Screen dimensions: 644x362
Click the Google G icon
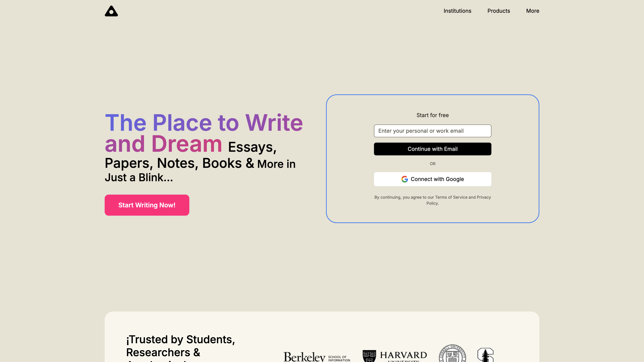point(405,179)
